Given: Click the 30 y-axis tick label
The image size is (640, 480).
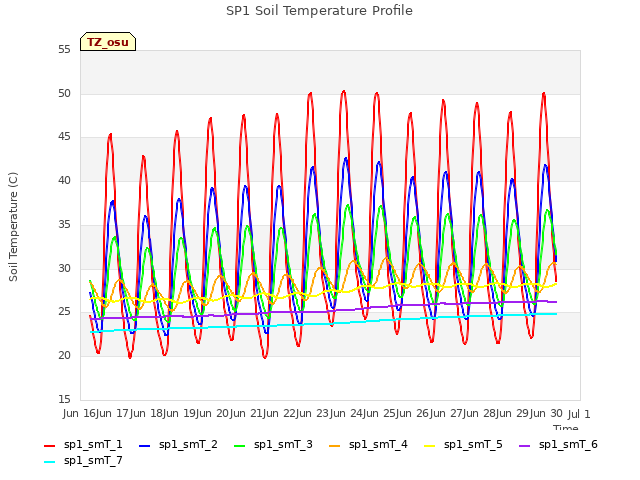Looking at the screenshot, I should [x=64, y=268].
